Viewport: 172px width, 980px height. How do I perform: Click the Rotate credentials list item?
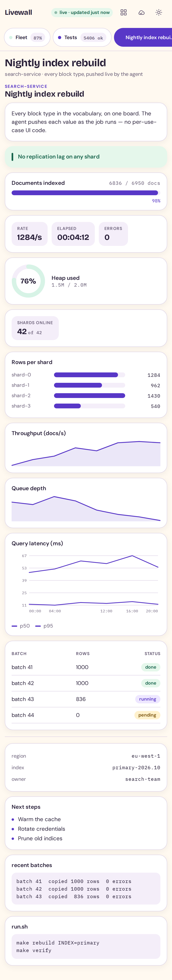(x=42, y=829)
